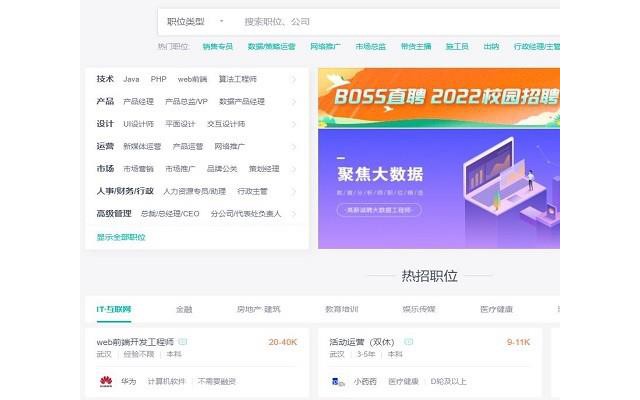Select 市场营销 under 市场

138,169
